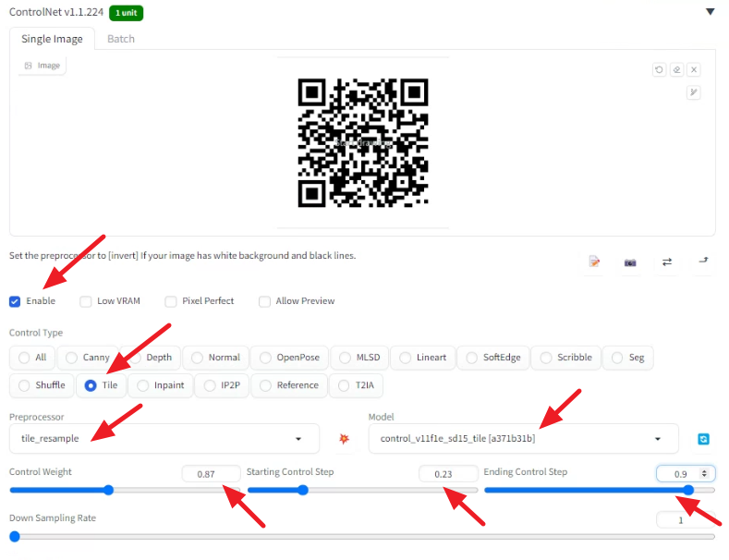This screenshot has height=560, width=729.
Task: Select the Tile control type
Action: point(101,385)
